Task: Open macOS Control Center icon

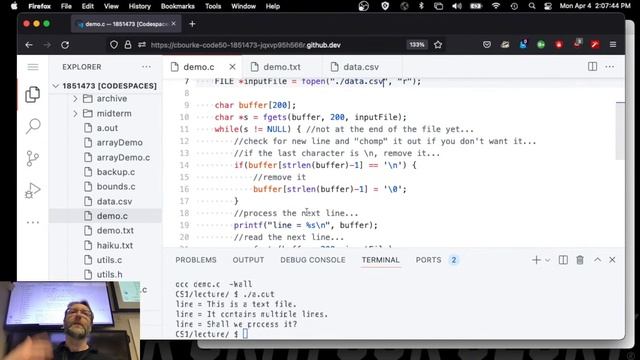Action: 548,6
